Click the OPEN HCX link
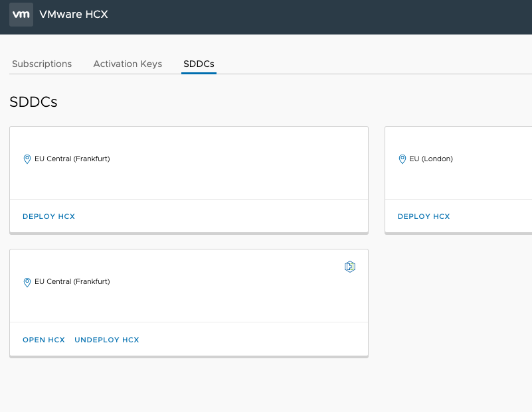 pyautogui.click(x=44, y=340)
